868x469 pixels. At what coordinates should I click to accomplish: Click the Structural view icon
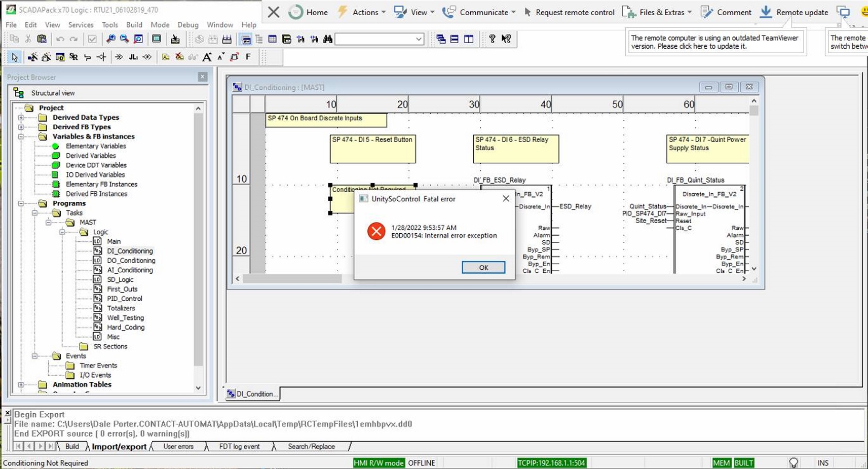pyautogui.click(x=19, y=93)
